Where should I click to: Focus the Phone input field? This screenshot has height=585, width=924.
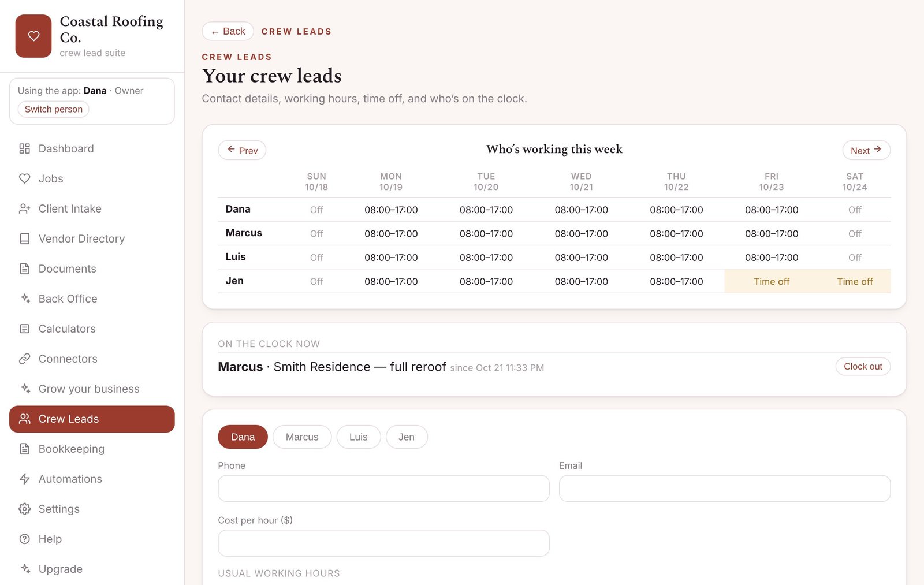(x=383, y=489)
